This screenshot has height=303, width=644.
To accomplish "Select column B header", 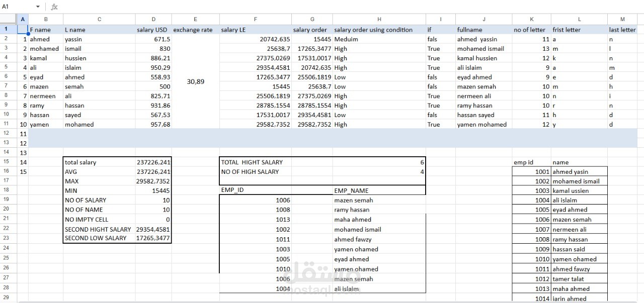I will 46,20.
